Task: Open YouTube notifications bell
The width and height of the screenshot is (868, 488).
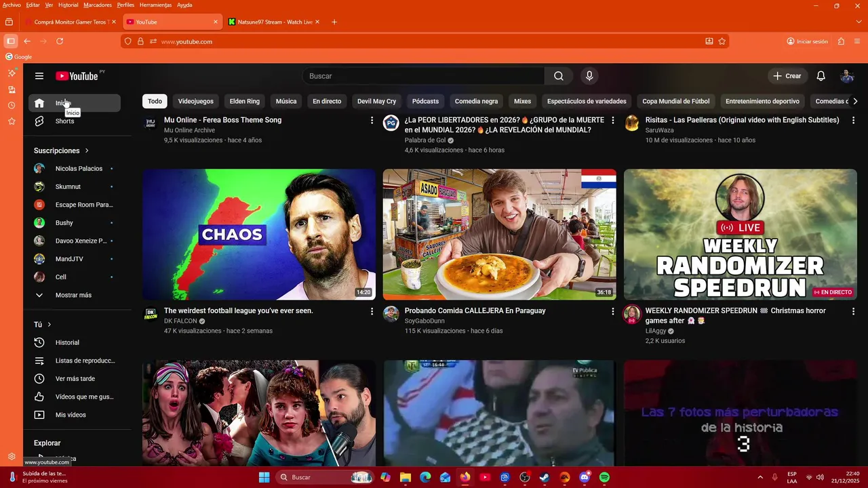Action: pyautogui.click(x=821, y=76)
